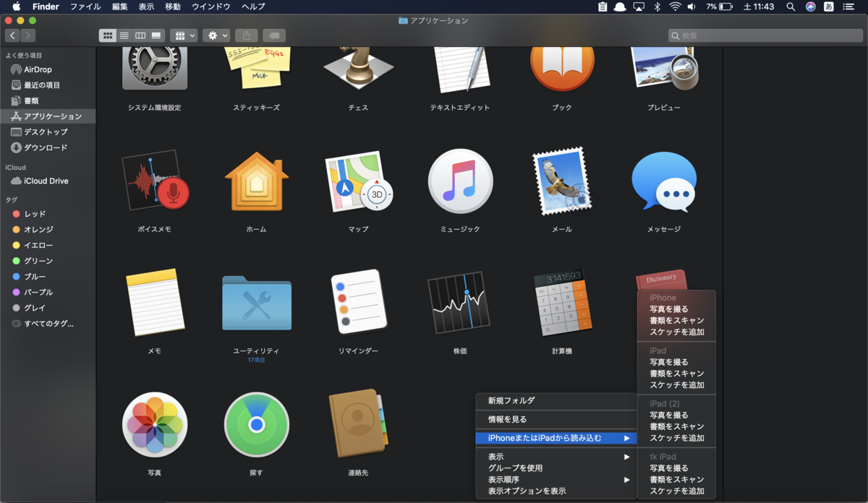The image size is (868, 503).
Task: Open Spotlight search in the menu bar
Action: pos(791,7)
